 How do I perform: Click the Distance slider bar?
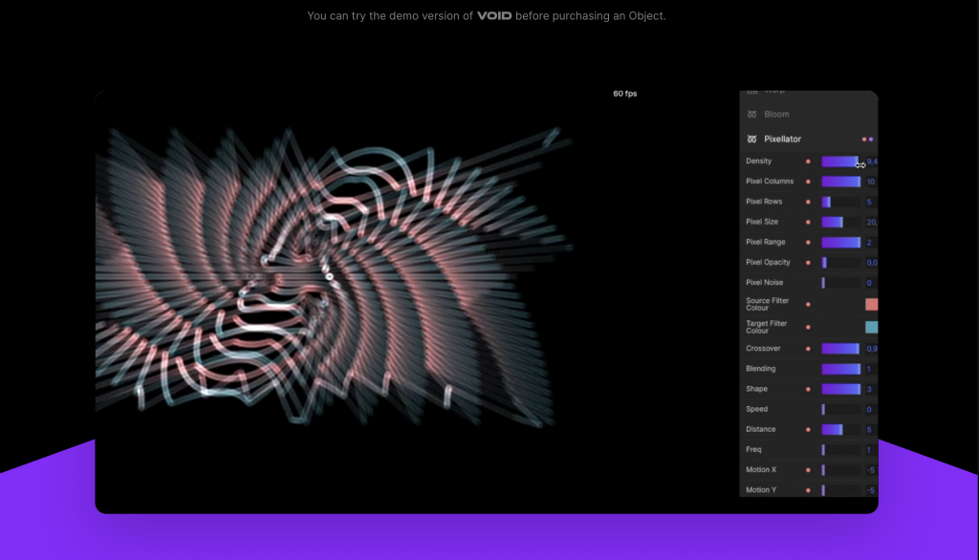pos(840,429)
